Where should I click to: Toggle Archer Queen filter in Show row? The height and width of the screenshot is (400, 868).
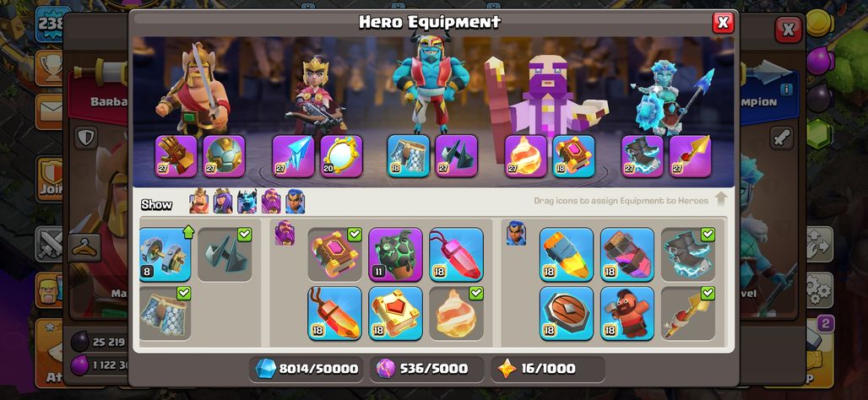pos(223,202)
